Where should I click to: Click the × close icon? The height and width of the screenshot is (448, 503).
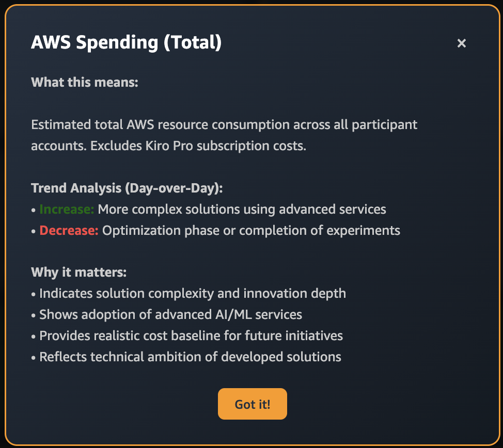(x=461, y=43)
